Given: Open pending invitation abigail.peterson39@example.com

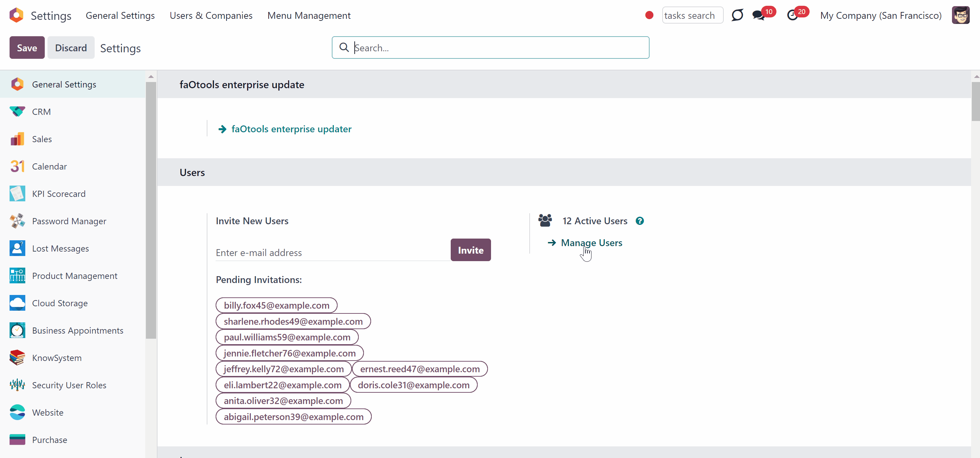Looking at the screenshot, I should [x=293, y=417].
